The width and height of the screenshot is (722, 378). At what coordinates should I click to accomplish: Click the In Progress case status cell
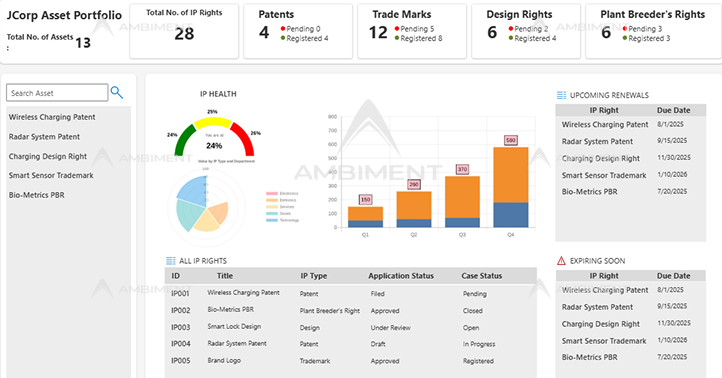(479, 344)
